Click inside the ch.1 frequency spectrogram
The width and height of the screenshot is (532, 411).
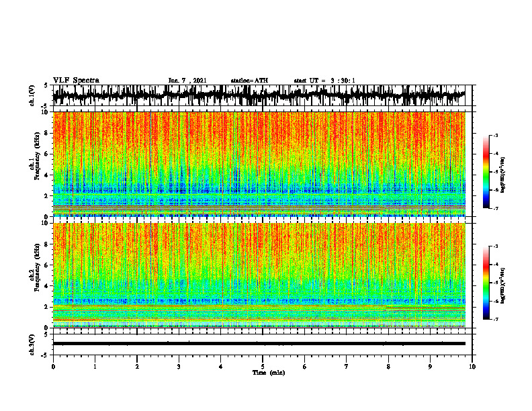tap(259, 164)
